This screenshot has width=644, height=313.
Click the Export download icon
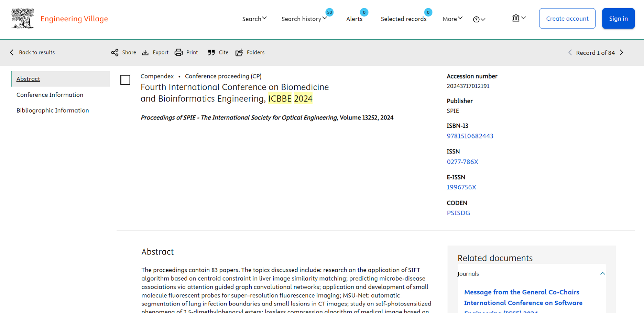click(145, 52)
